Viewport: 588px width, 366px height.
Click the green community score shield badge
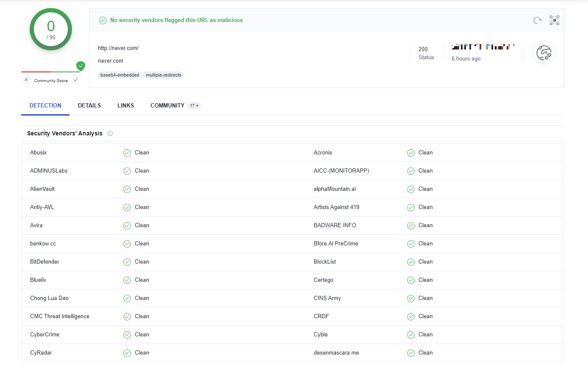point(80,66)
